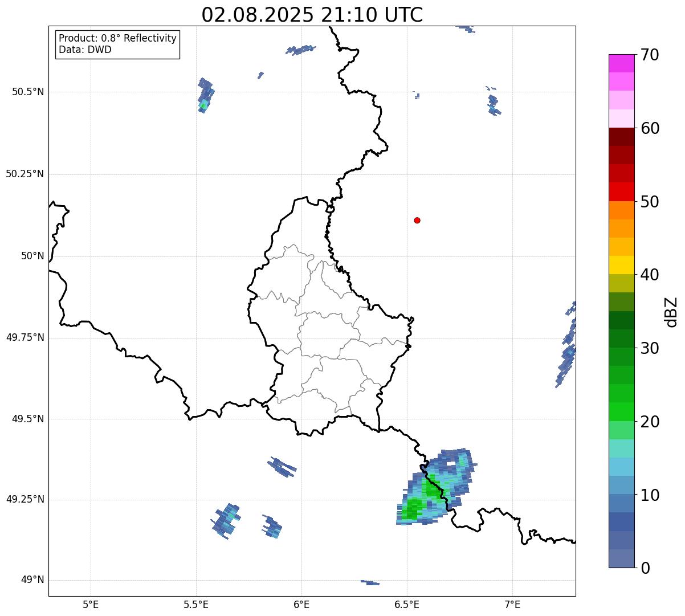Click the 6°E longitude label

[x=301, y=603]
